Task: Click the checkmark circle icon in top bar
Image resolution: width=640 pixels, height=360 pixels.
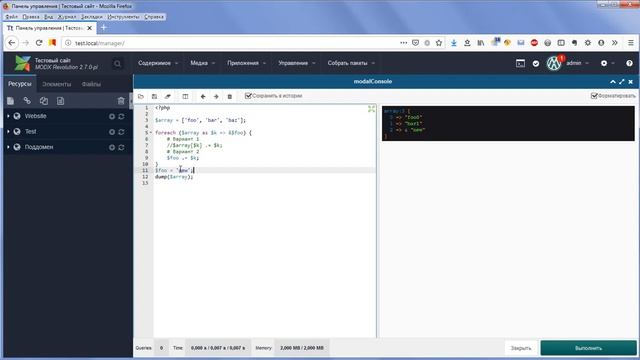Action: tap(536, 64)
